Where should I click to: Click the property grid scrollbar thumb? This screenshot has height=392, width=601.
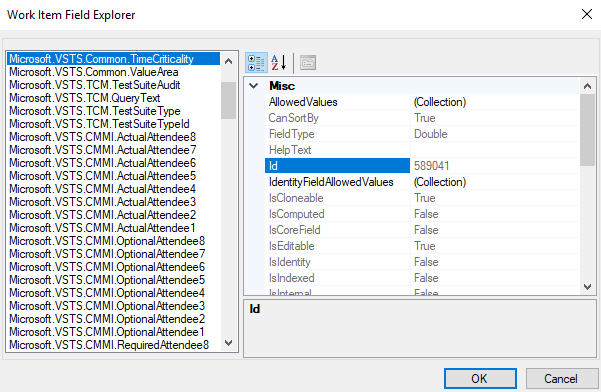click(587, 130)
